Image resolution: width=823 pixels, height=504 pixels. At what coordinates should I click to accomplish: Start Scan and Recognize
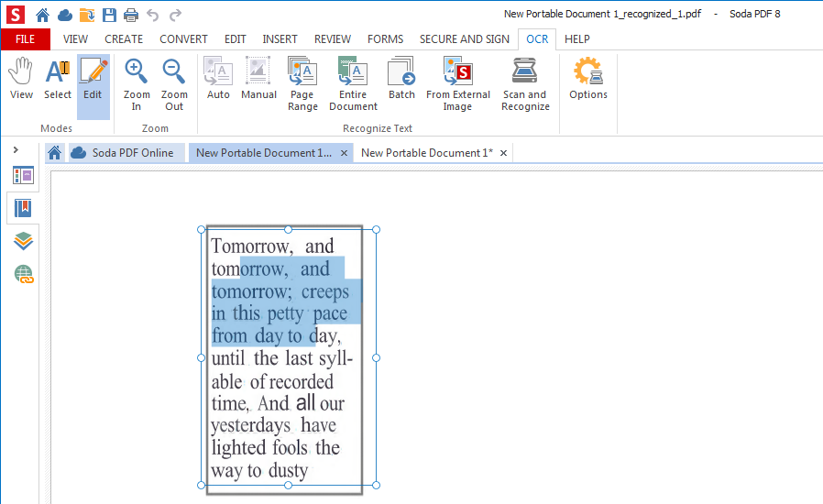[525, 84]
